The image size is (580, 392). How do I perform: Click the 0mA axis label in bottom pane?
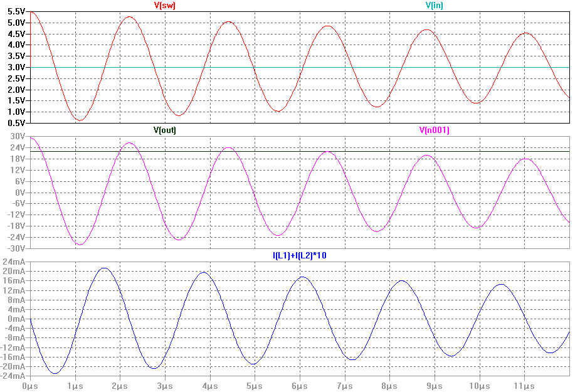[16, 319]
